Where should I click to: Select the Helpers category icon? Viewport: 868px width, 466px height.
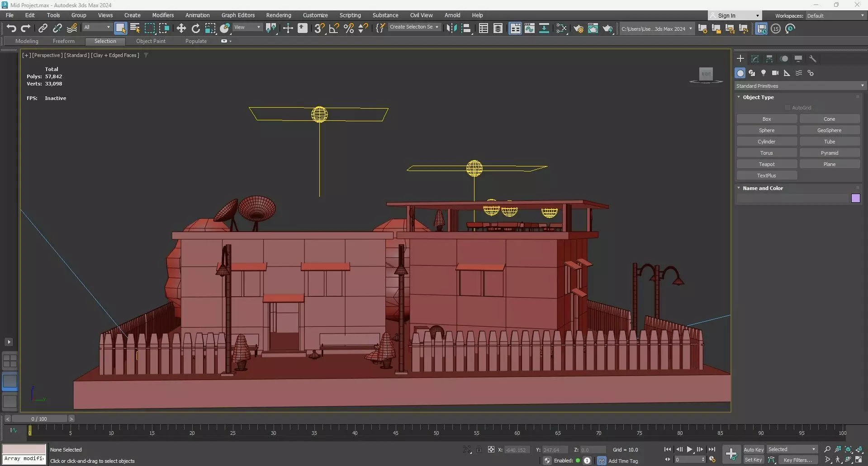[787, 73]
